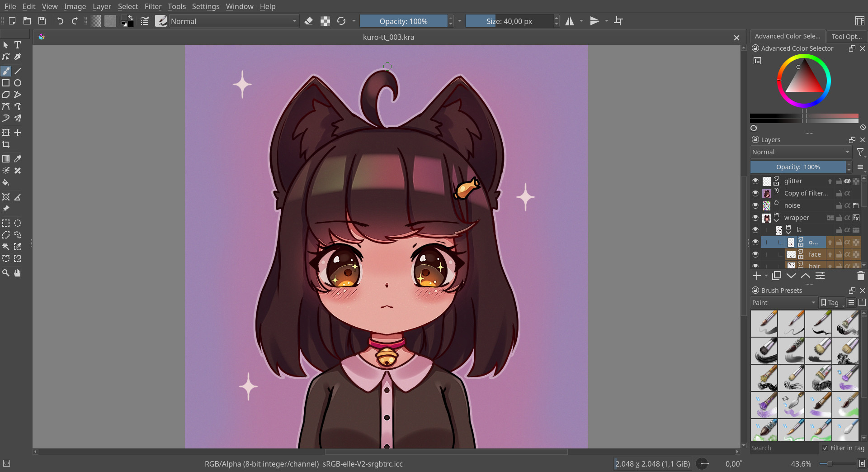Open the Filter menu
The width and height of the screenshot is (868, 472).
click(x=153, y=6)
